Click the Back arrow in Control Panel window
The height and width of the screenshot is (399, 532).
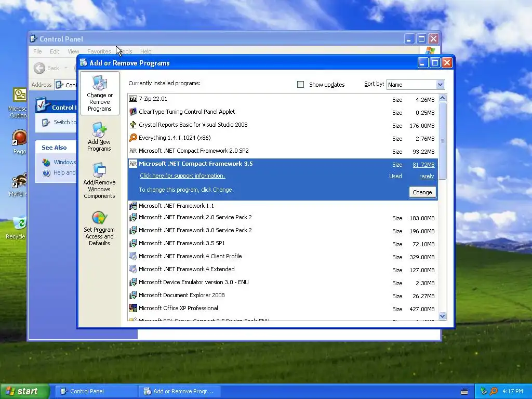pos(39,68)
